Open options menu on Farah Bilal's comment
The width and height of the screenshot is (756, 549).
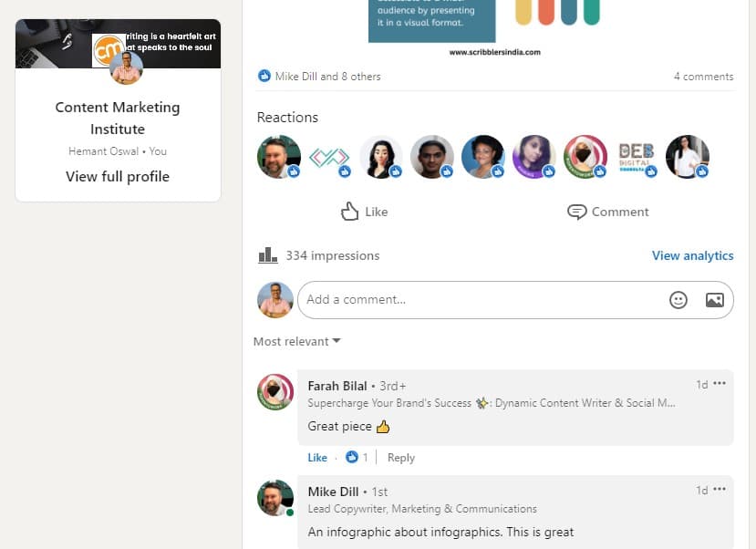pyautogui.click(x=720, y=383)
